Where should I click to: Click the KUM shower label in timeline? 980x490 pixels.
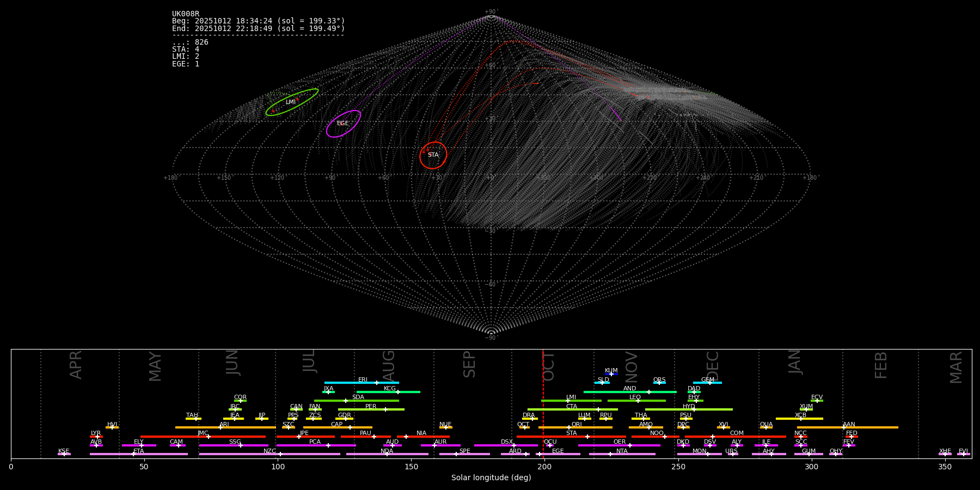coord(611,371)
